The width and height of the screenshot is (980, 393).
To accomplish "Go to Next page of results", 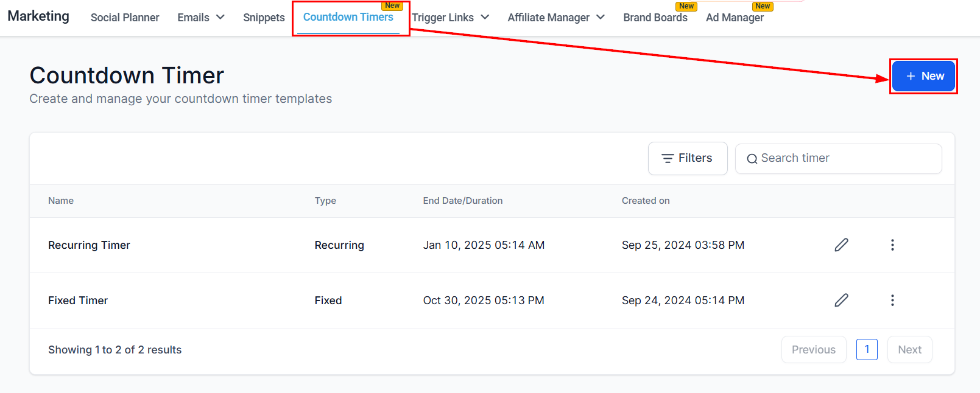I will (909, 350).
